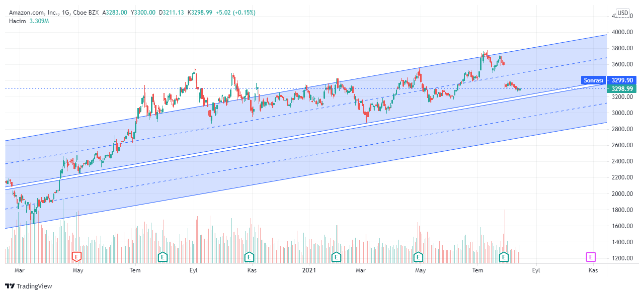644x295 pixels.
Task: Click the 1600.00 price axis label
Action: [x=623, y=226]
